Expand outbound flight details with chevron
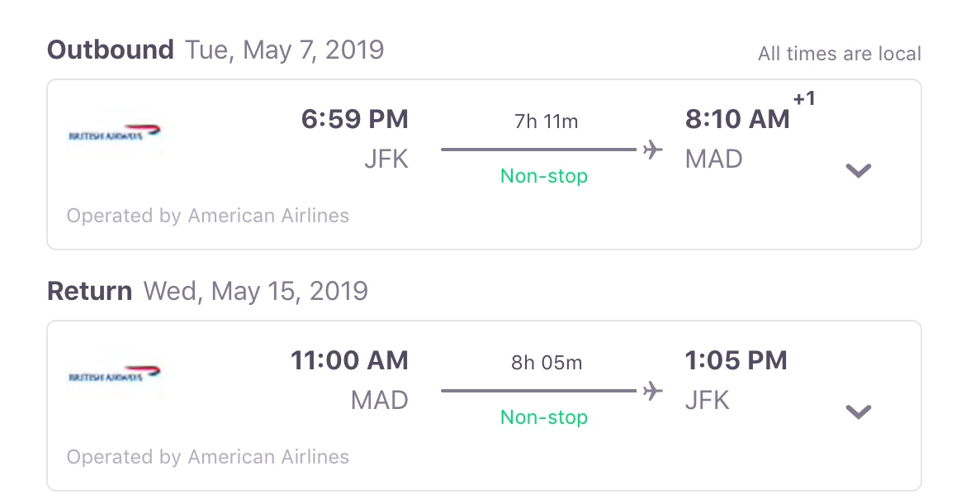Image resolution: width=980 pixels, height=504 pixels. [859, 171]
